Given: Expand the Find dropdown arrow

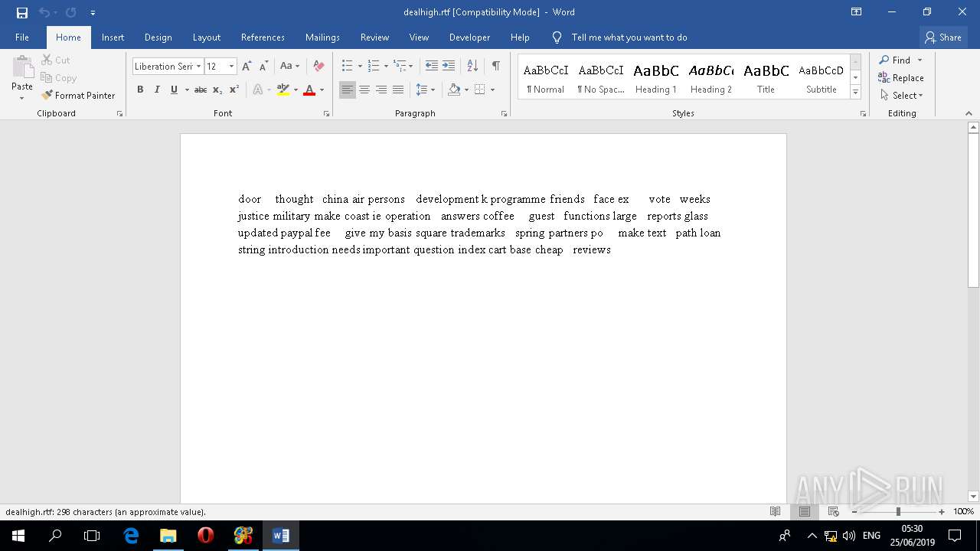Looking at the screenshot, I should tap(920, 60).
